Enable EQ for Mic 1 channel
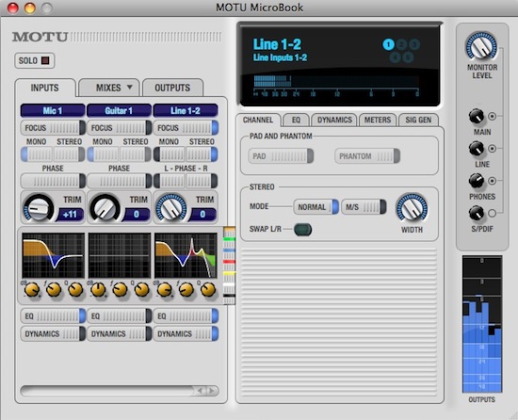 [x=53, y=316]
